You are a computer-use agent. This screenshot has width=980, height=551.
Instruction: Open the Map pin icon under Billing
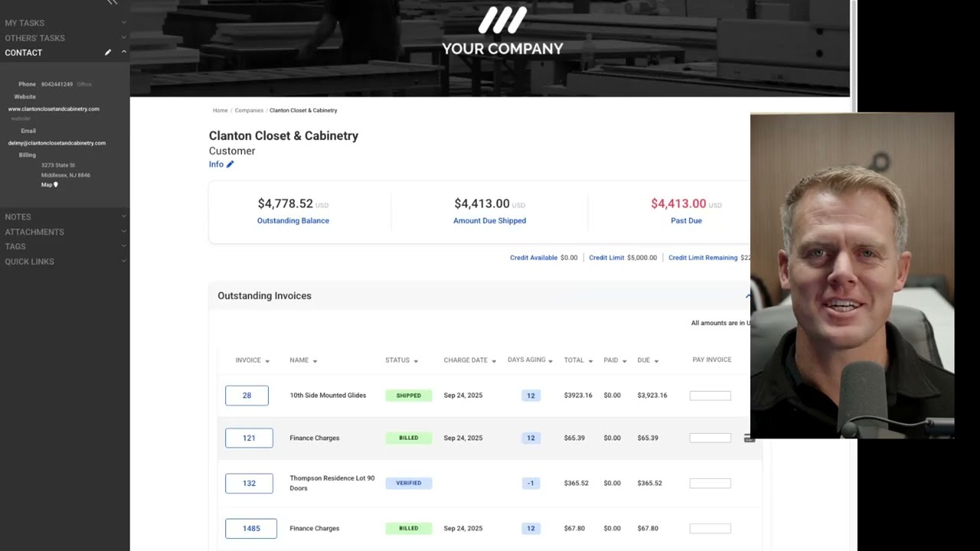pos(56,185)
